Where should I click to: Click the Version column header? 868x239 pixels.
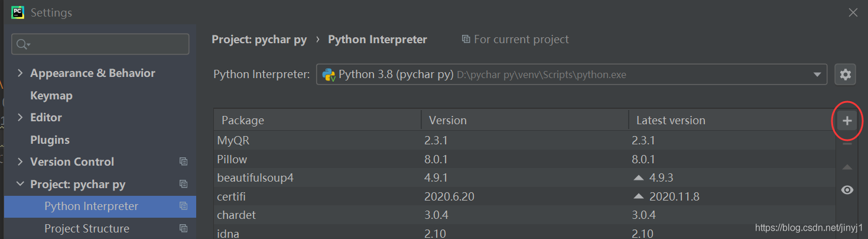[525, 120]
